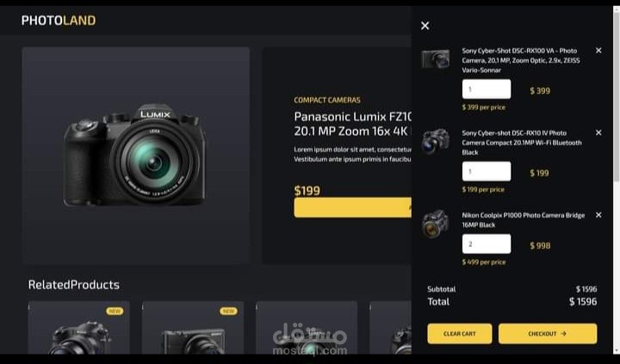Close the cart sidebar panel

pyautogui.click(x=425, y=26)
